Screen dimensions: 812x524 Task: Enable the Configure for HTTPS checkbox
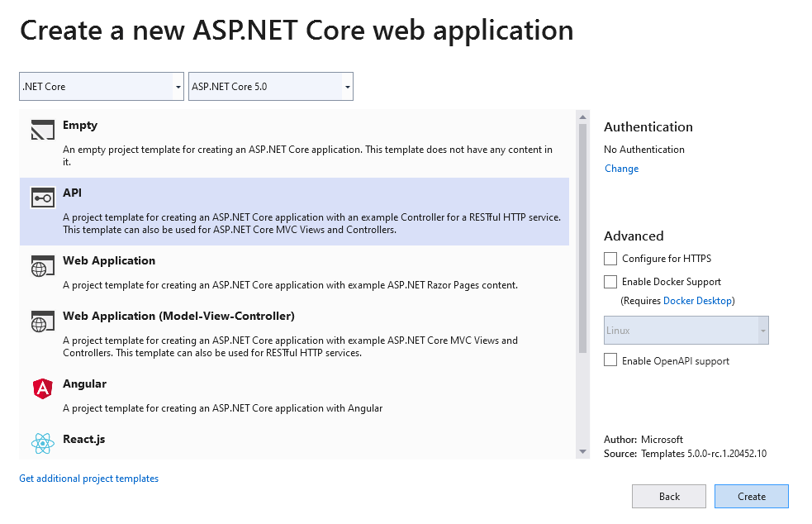pos(610,259)
